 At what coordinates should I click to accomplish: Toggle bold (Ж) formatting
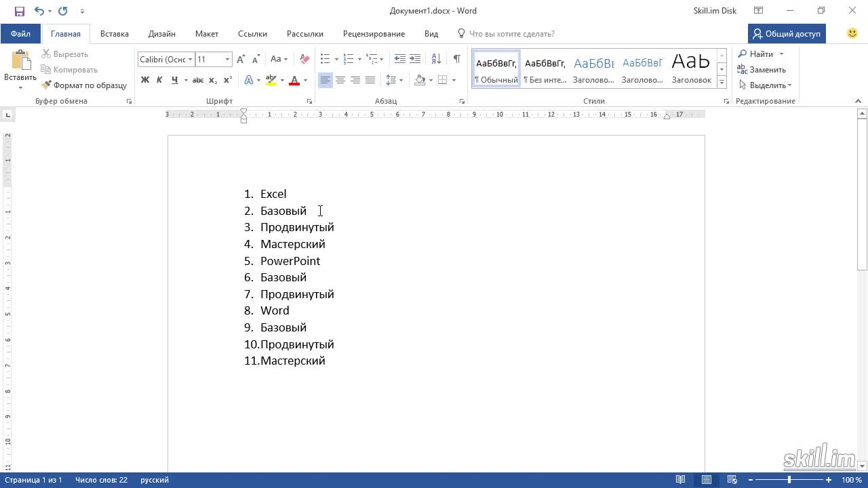[145, 80]
